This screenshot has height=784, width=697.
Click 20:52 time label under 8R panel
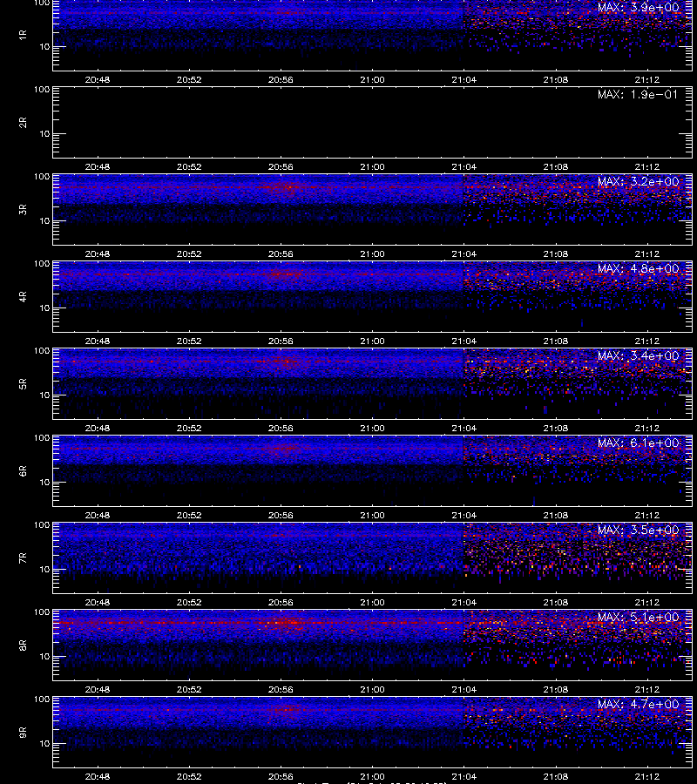[x=189, y=690]
